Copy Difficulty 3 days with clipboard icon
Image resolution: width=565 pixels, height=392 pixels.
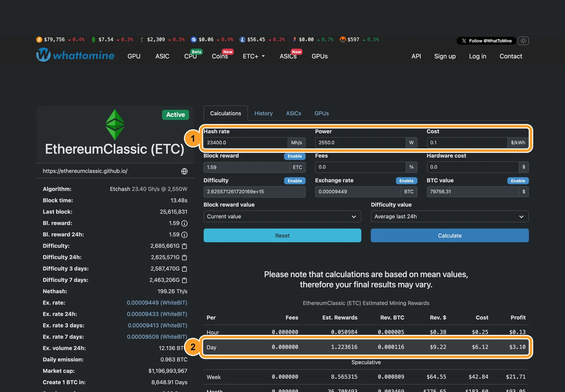tap(184, 269)
